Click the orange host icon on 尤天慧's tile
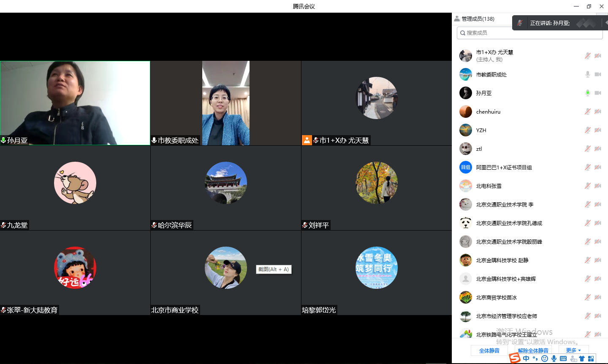The image size is (608, 364). [307, 140]
